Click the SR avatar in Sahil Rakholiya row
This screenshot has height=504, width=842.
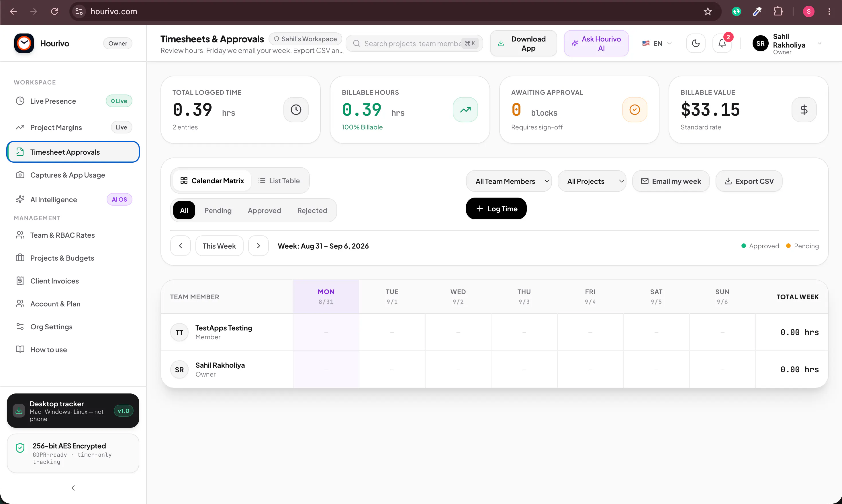(179, 369)
